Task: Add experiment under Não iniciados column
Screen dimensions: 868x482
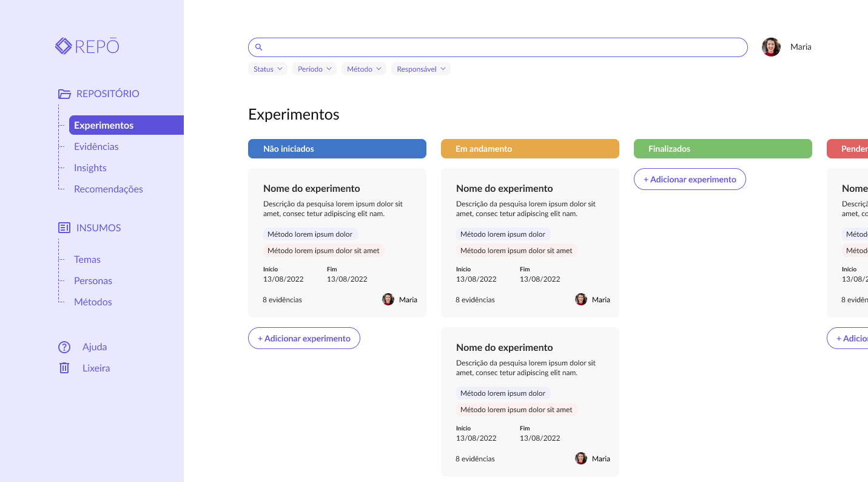Action: point(304,338)
